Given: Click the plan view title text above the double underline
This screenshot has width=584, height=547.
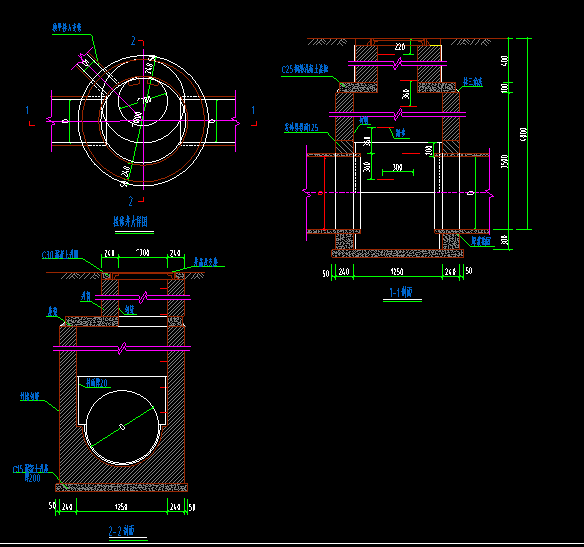Looking at the screenshot, I should (x=130, y=222).
